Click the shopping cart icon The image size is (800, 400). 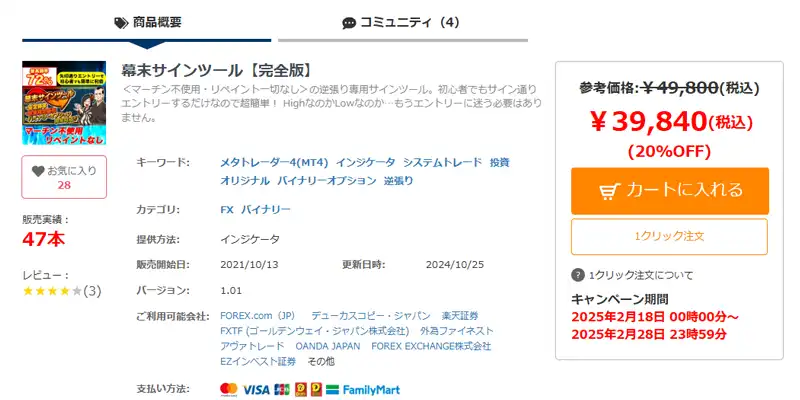[x=610, y=191]
